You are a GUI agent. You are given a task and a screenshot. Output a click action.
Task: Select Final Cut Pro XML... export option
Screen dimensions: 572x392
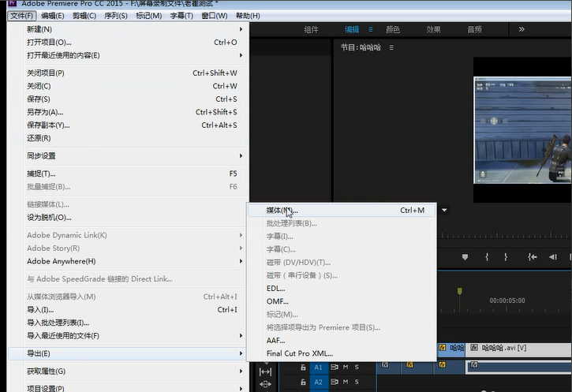coord(300,353)
